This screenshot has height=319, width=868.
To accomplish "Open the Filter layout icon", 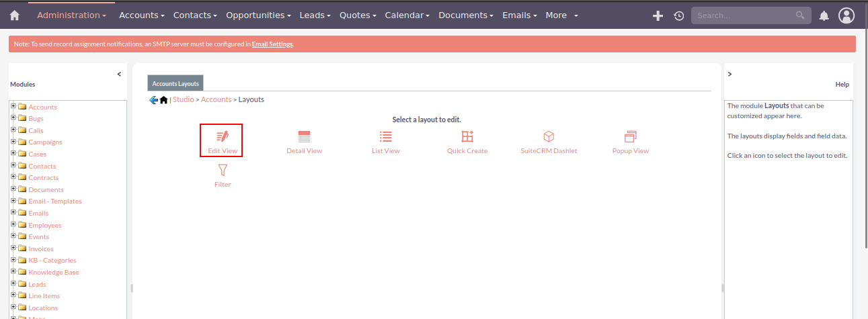I will tap(223, 170).
